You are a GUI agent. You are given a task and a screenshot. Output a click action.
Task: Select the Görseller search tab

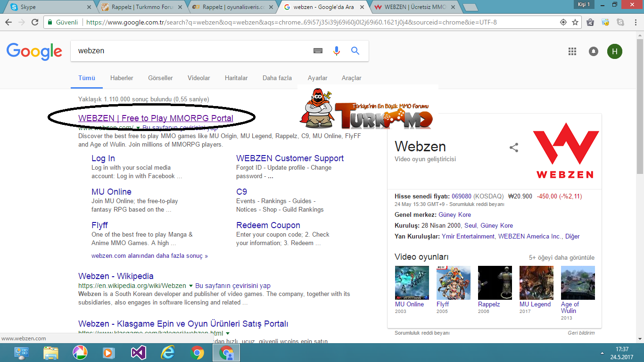pos(160,78)
